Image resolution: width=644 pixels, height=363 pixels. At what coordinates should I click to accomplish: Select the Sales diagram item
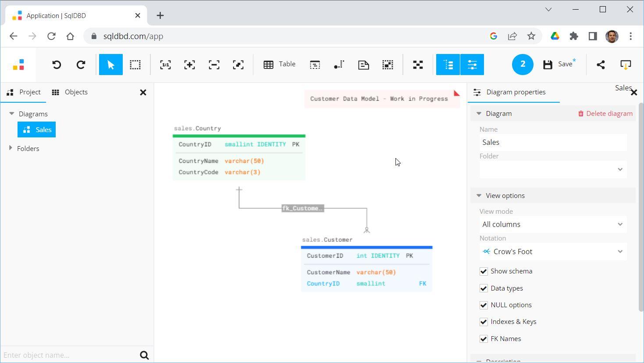pos(37,129)
